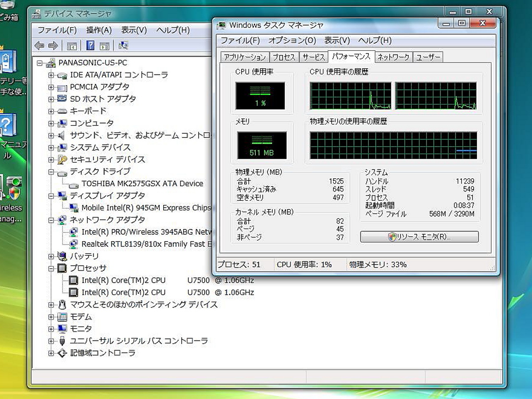The width and height of the screenshot is (532, 399).
Task: Expand the system devices node
Action: 51,147
